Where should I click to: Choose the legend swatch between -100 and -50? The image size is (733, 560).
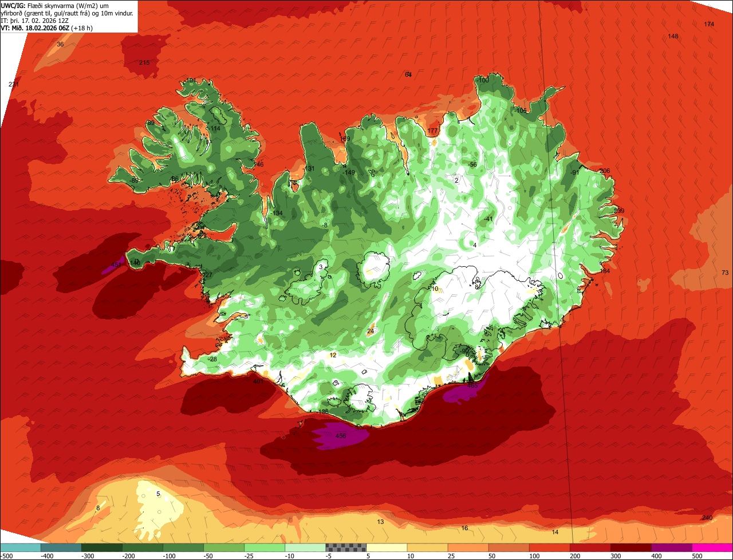(183, 547)
